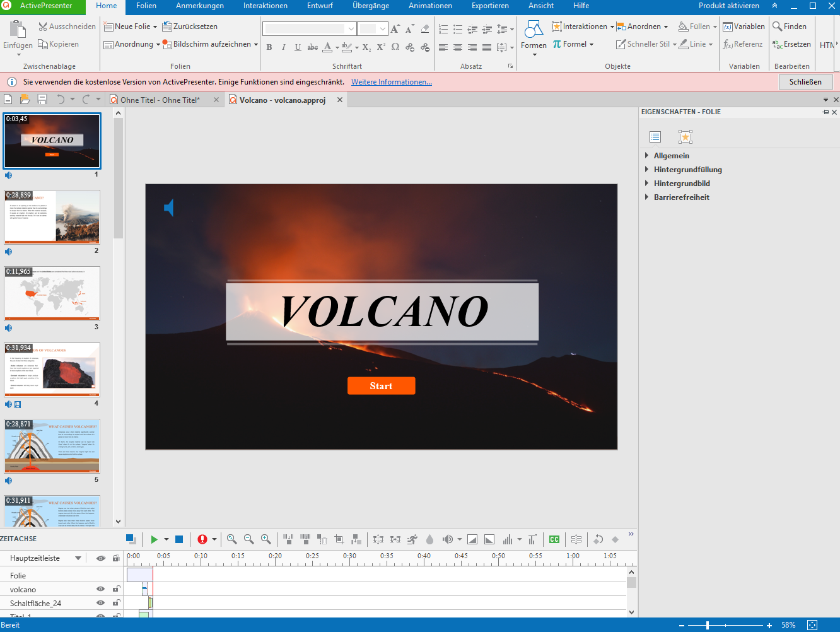
Task: Select slide 3 world map thumbnail
Action: pyautogui.click(x=52, y=293)
